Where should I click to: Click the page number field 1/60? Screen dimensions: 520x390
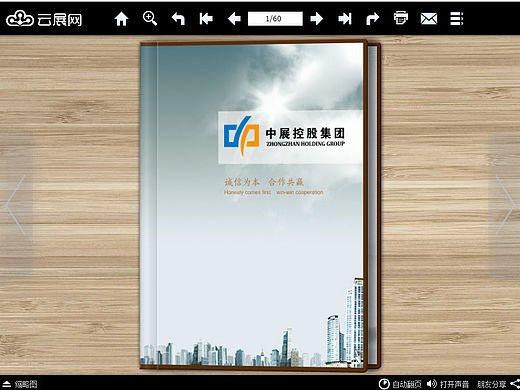(275, 19)
